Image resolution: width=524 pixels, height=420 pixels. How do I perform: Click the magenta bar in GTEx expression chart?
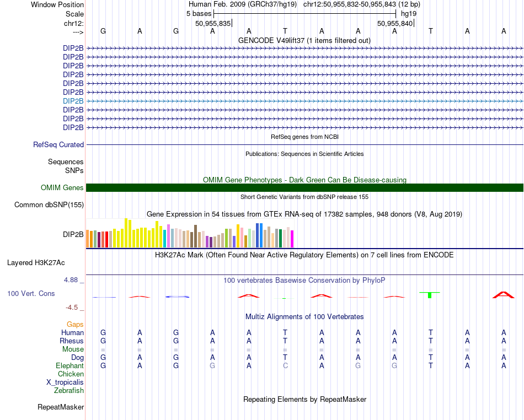click(x=292, y=239)
